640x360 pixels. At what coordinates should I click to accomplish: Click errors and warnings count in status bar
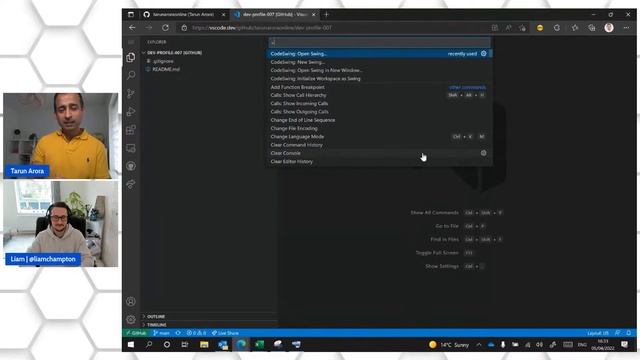[x=196, y=333]
